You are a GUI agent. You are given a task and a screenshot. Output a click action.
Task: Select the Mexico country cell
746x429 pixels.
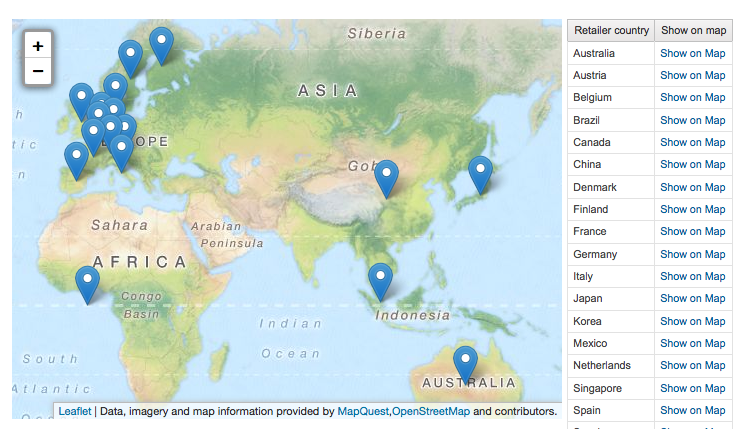tap(611, 343)
